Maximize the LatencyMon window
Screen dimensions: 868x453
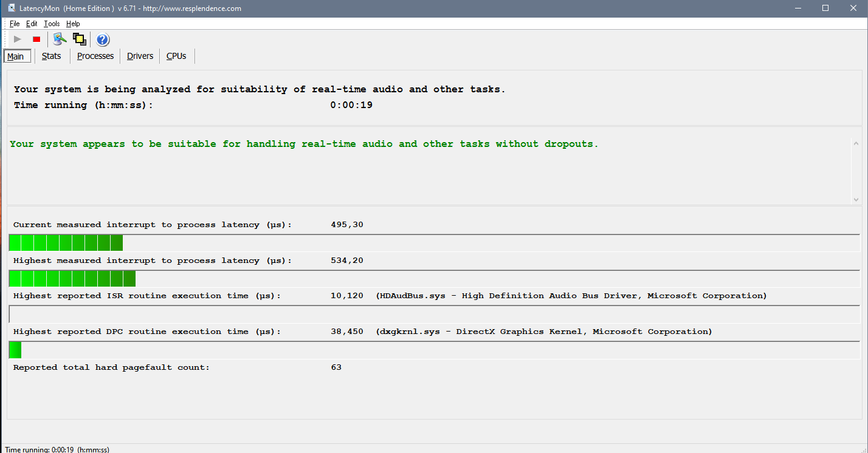tap(825, 9)
